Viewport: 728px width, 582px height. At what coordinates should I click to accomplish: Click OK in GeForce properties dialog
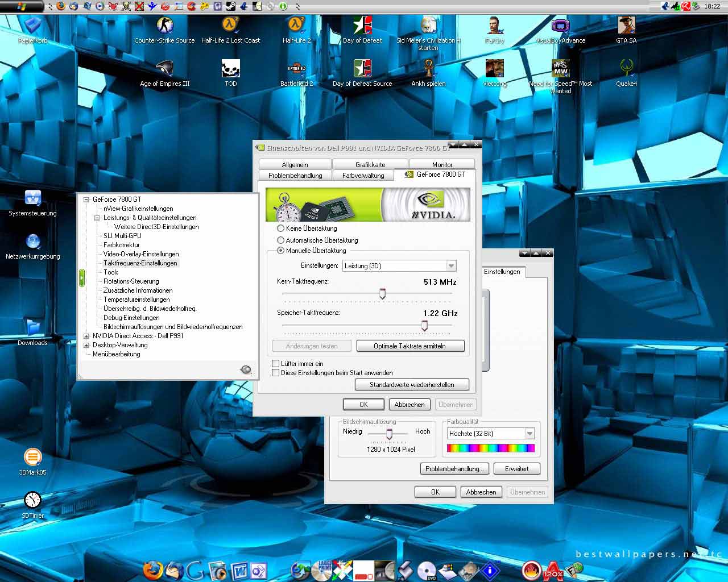click(x=363, y=405)
